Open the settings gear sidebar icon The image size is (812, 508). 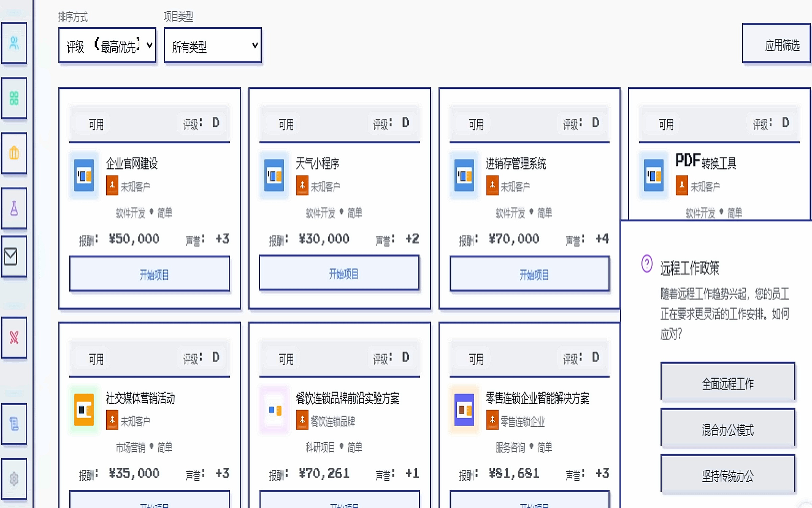coord(14,479)
